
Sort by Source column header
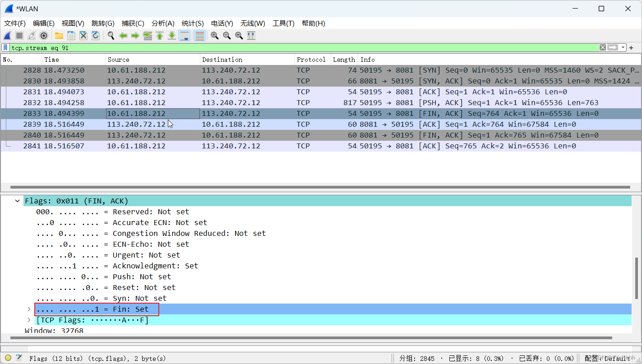coord(153,60)
